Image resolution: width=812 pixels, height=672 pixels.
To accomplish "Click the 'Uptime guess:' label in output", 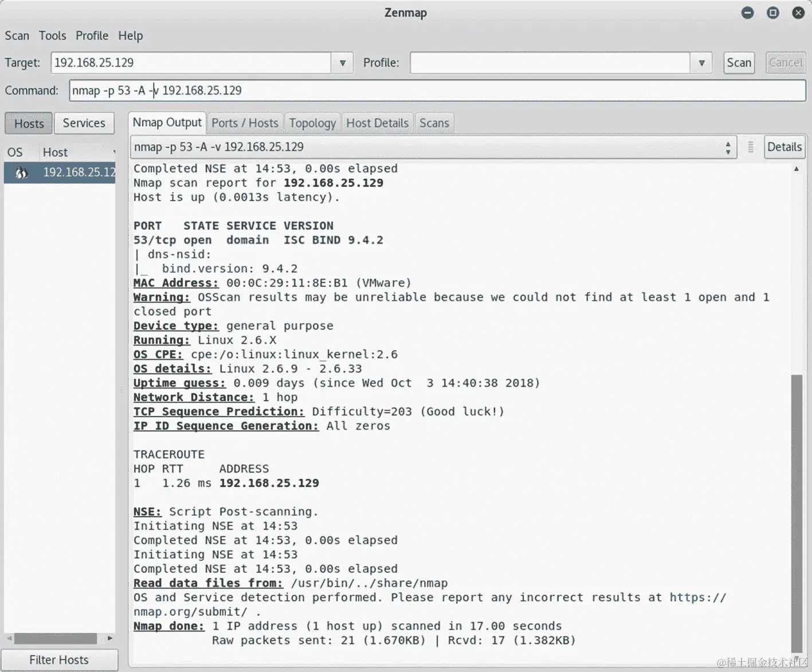I will coord(179,383).
